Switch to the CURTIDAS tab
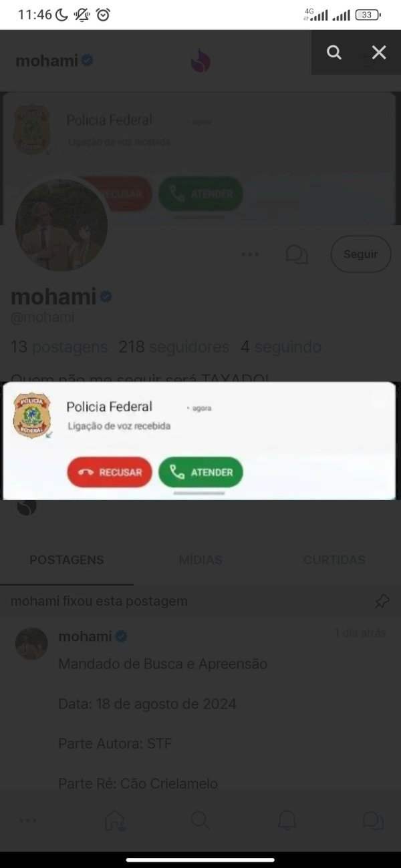This screenshot has height=868, width=401. 334,560
